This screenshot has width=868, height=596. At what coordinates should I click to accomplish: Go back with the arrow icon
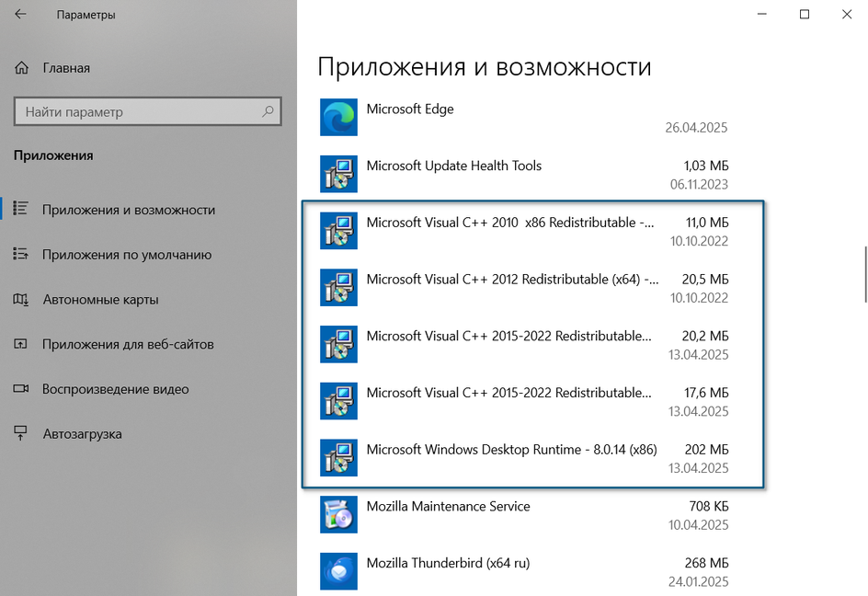20,14
